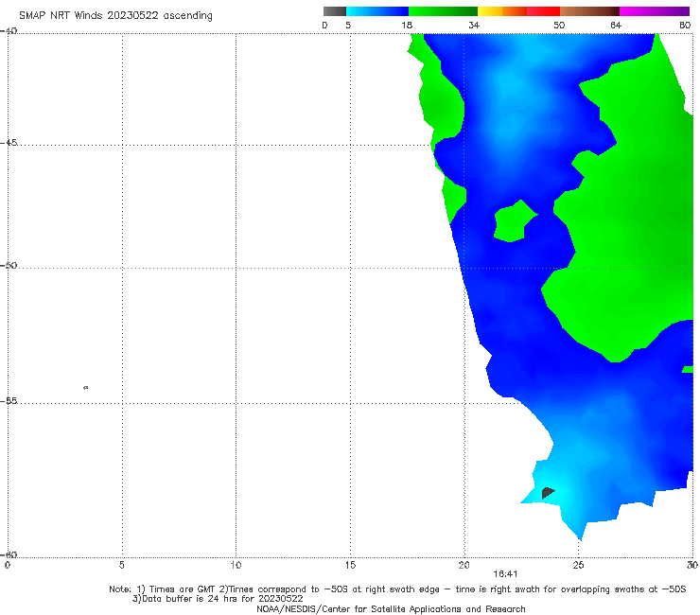Click the gray segment of the color bar
The width and height of the screenshot is (700, 615).
335,11
